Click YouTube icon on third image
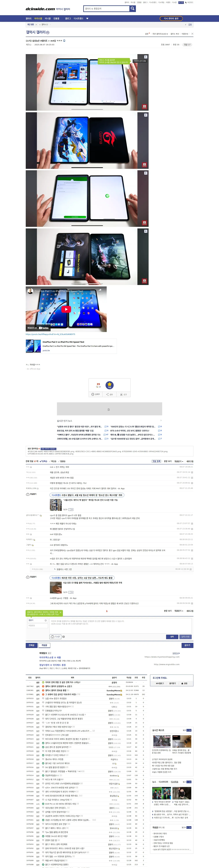The width and height of the screenshot is (219, 868). pyautogui.click(x=144, y=223)
